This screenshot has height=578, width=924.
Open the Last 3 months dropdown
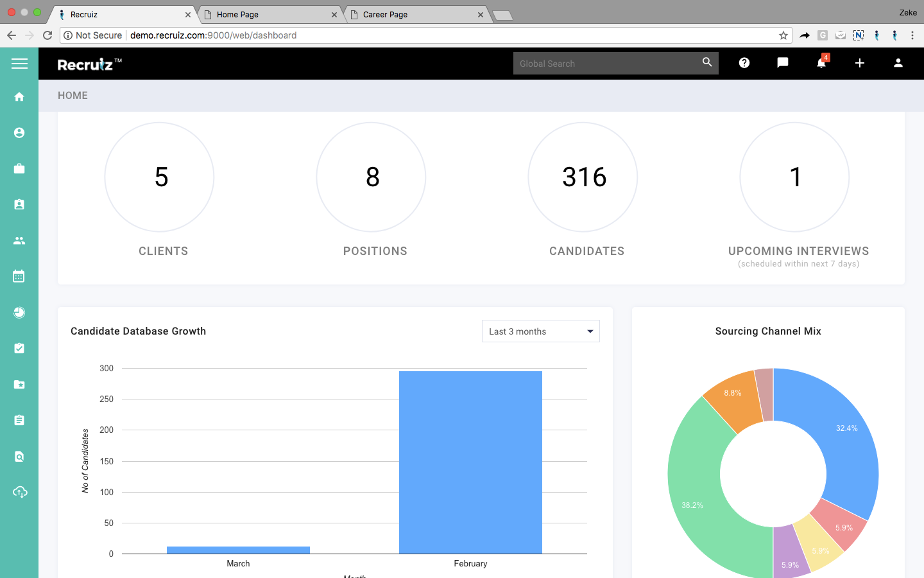[x=540, y=331]
